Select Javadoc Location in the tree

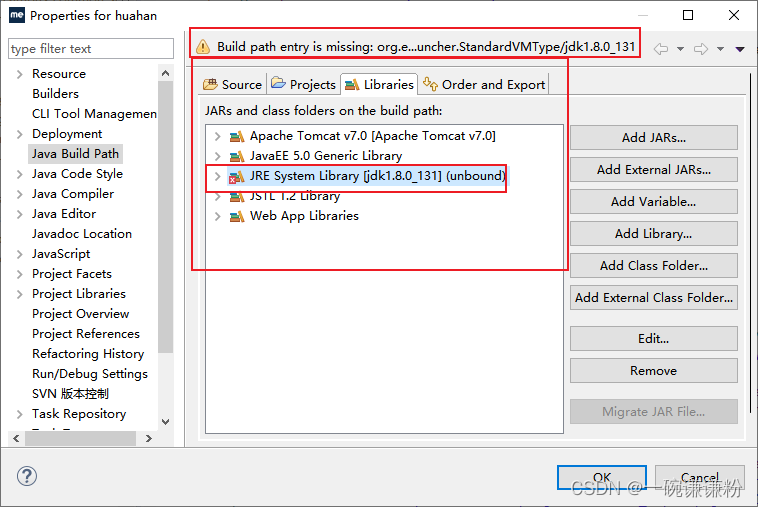(x=82, y=234)
